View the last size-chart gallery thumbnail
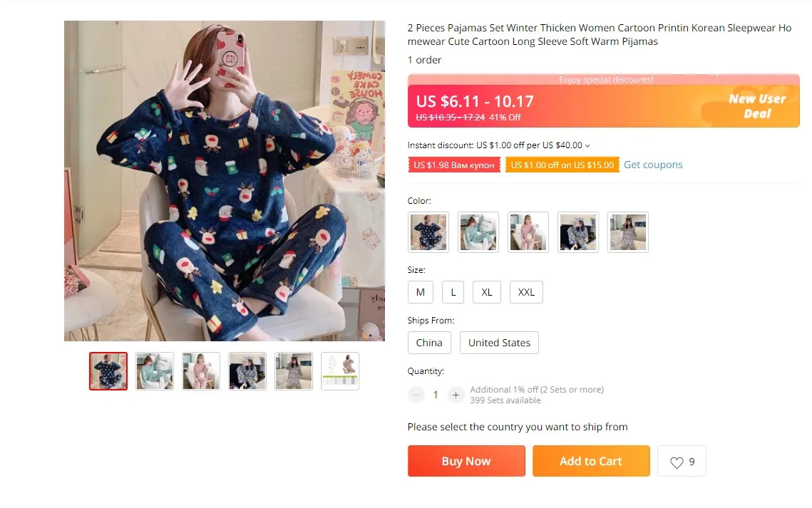 click(340, 371)
